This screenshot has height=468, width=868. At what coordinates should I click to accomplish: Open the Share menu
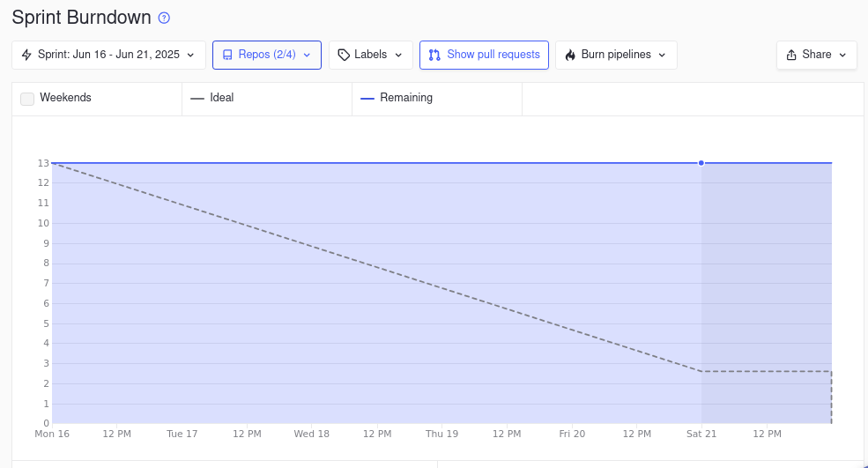pos(817,55)
